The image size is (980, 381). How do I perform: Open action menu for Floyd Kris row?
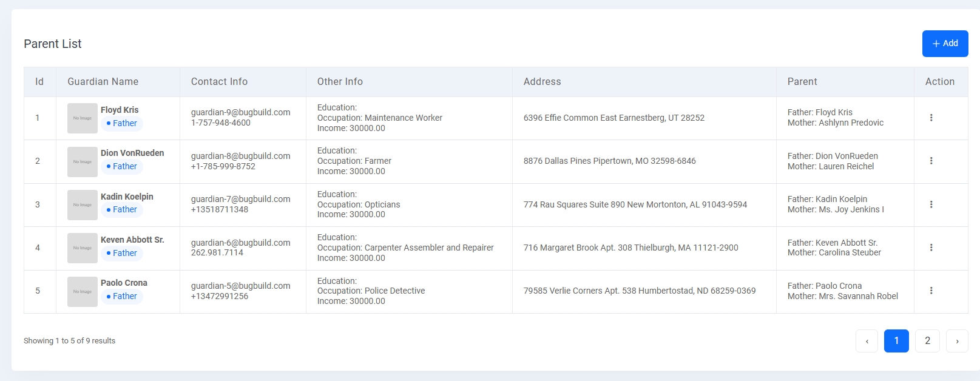point(931,118)
